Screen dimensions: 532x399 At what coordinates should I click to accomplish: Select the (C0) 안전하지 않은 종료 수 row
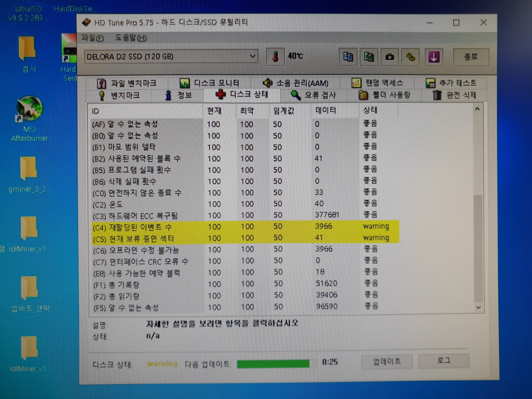click(x=245, y=193)
